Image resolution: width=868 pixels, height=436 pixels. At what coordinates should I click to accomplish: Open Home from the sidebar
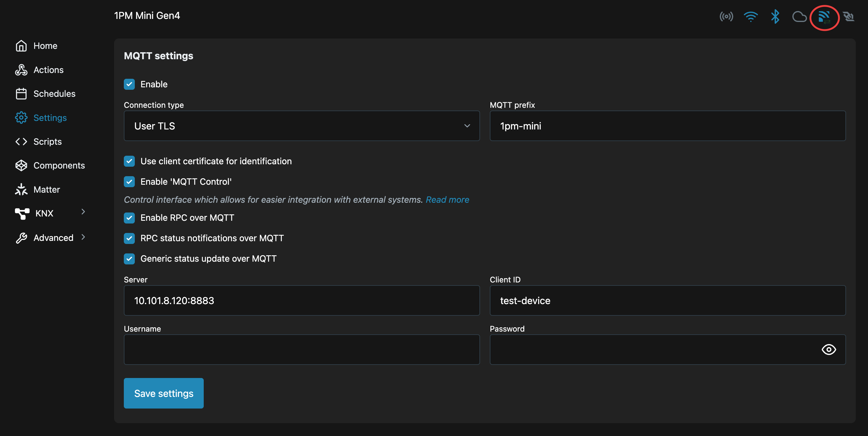[45, 46]
